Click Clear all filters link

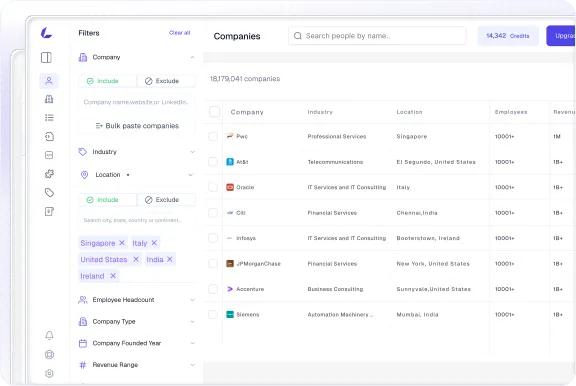point(180,33)
